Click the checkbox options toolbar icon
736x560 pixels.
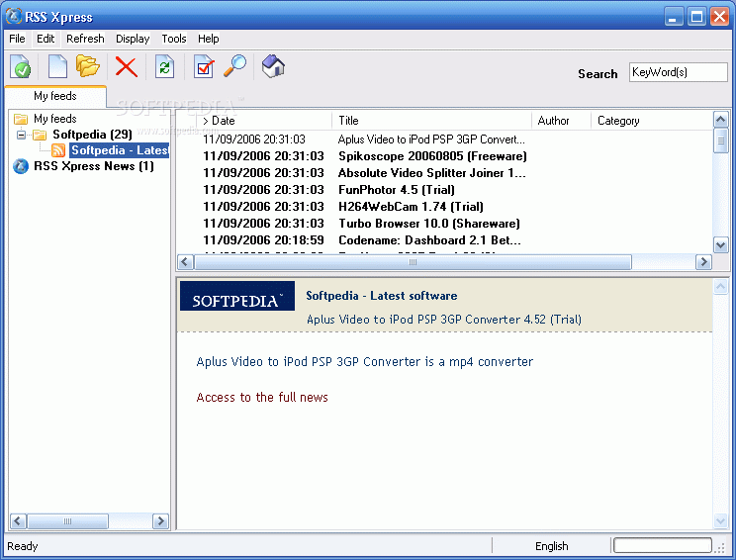(204, 66)
